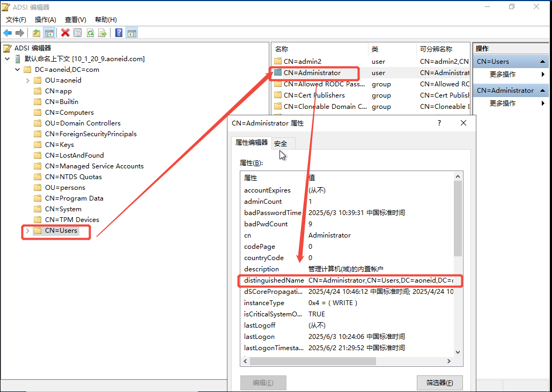
Task: Click the folder icon of CN=System
Action: [38, 209]
